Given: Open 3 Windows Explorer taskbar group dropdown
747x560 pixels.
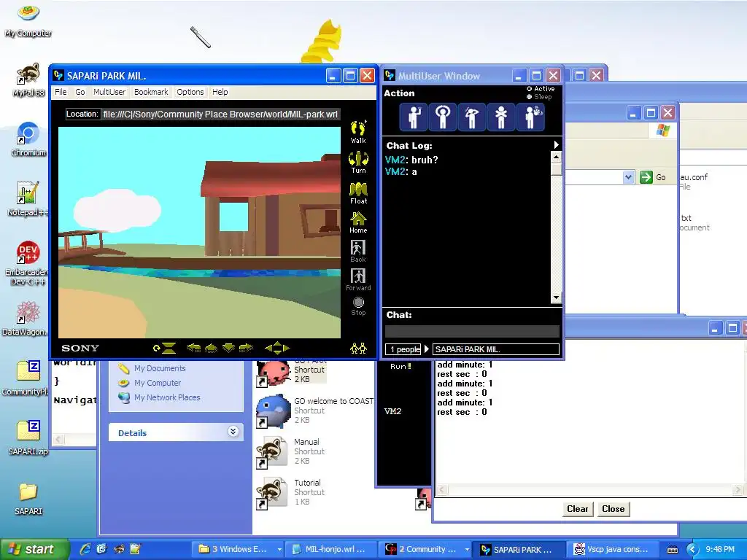Looking at the screenshot, I should (279, 550).
